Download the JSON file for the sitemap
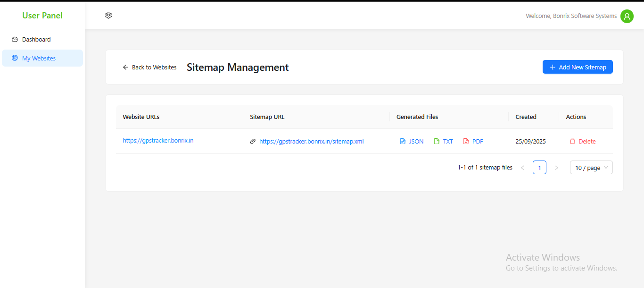 point(411,141)
